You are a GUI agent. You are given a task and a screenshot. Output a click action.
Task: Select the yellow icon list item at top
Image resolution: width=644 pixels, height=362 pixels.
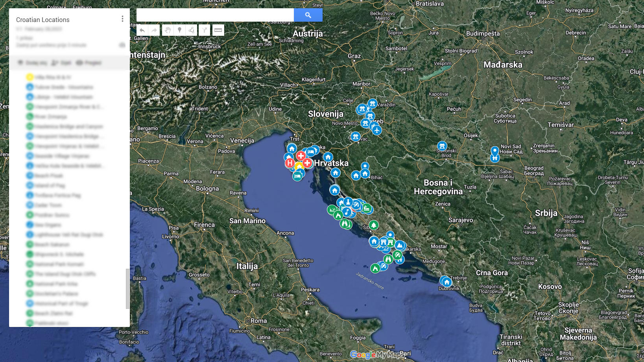30,77
